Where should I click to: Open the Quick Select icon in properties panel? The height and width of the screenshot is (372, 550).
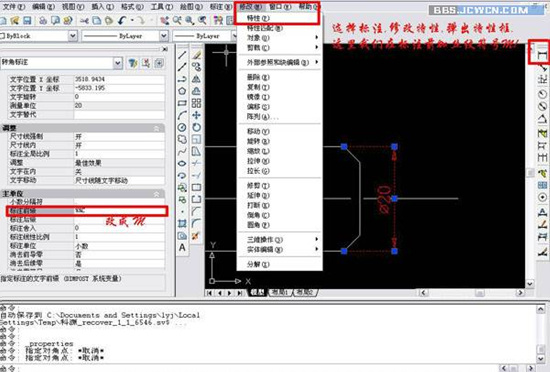pos(133,63)
